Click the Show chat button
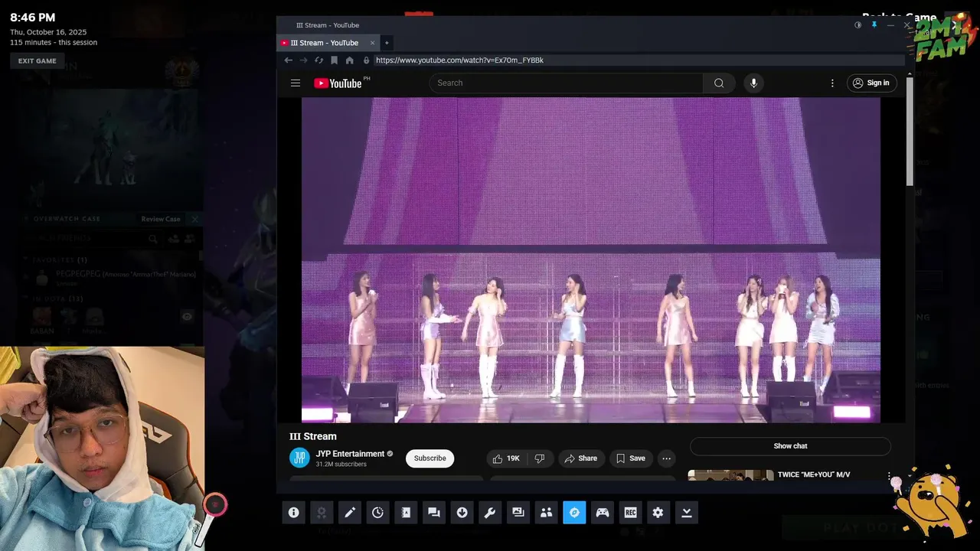Screen dimensions: 980x551 (x=790, y=446)
